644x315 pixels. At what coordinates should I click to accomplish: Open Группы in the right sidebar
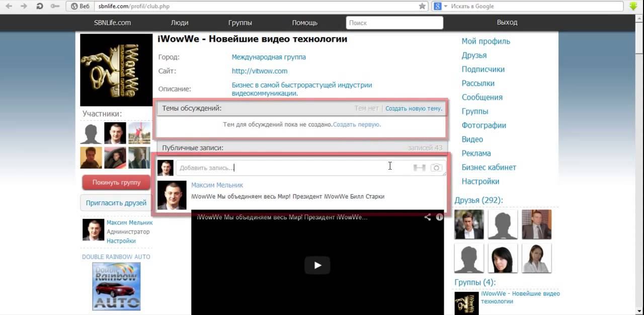tap(475, 111)
